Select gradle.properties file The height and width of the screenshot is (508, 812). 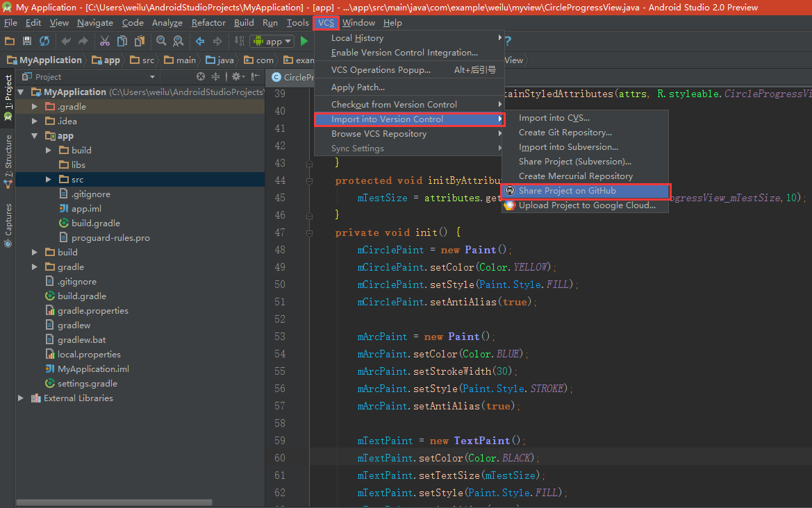click(87, 311)
